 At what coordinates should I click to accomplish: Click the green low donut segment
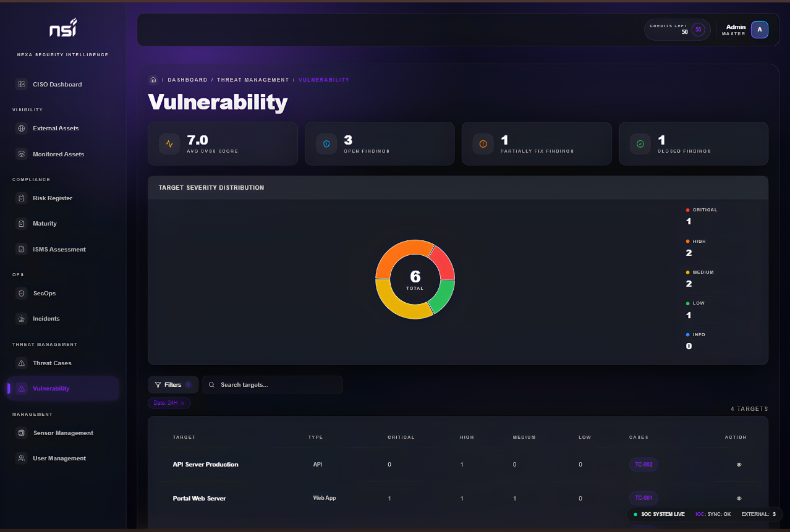(443, 297)
